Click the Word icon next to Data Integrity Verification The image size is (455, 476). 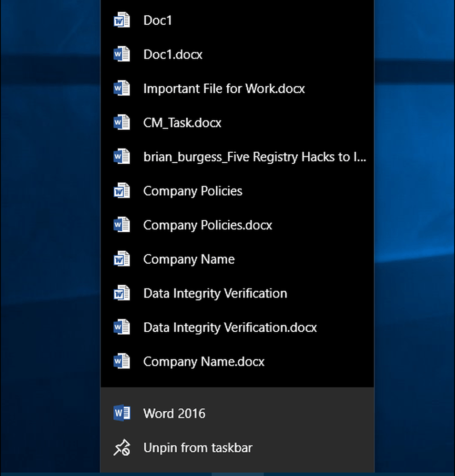pos(121,293)
